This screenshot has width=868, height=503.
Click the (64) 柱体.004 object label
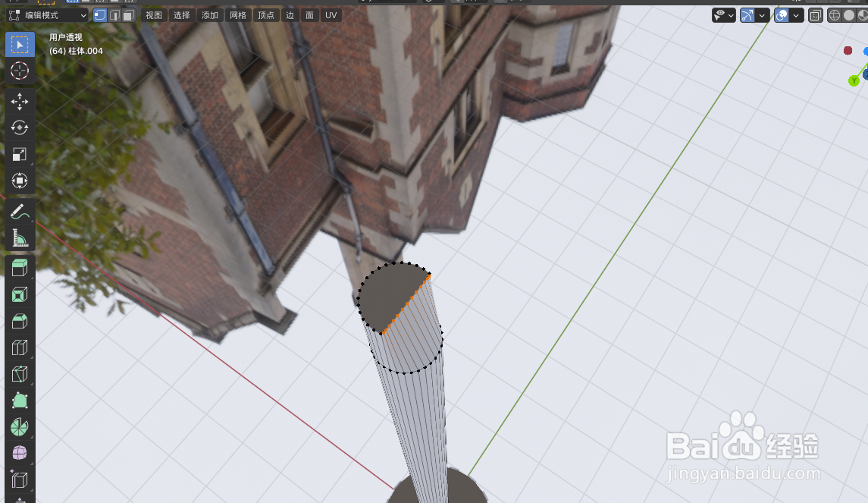click(76, 51)
